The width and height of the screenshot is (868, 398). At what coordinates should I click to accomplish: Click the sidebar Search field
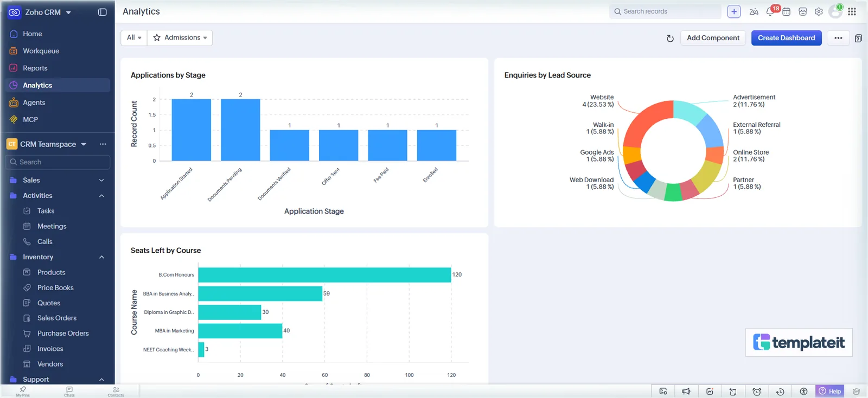(x=58, y=162)
